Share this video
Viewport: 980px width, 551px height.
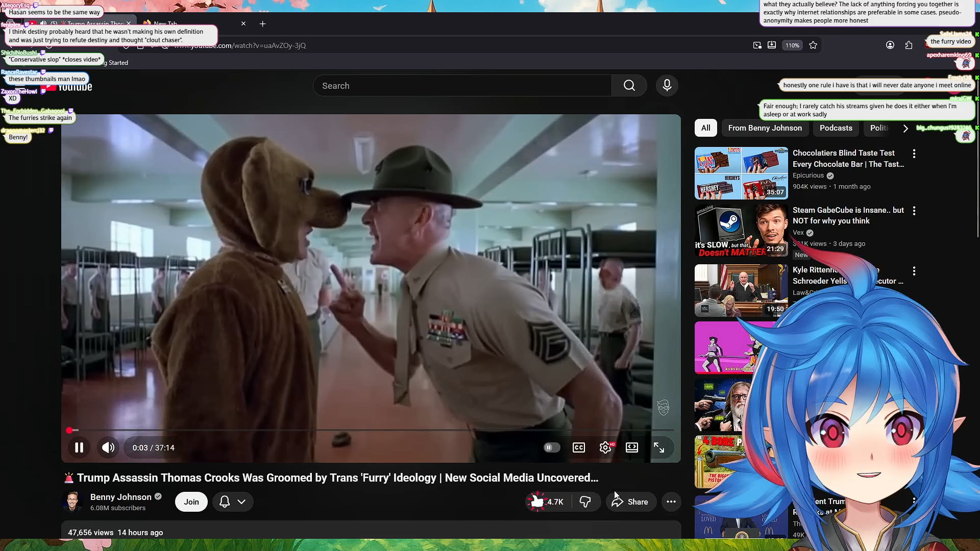coord(631,502)
